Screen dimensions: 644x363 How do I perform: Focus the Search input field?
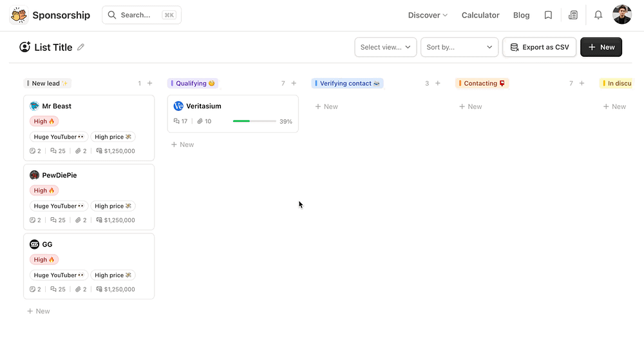point(142,15)
